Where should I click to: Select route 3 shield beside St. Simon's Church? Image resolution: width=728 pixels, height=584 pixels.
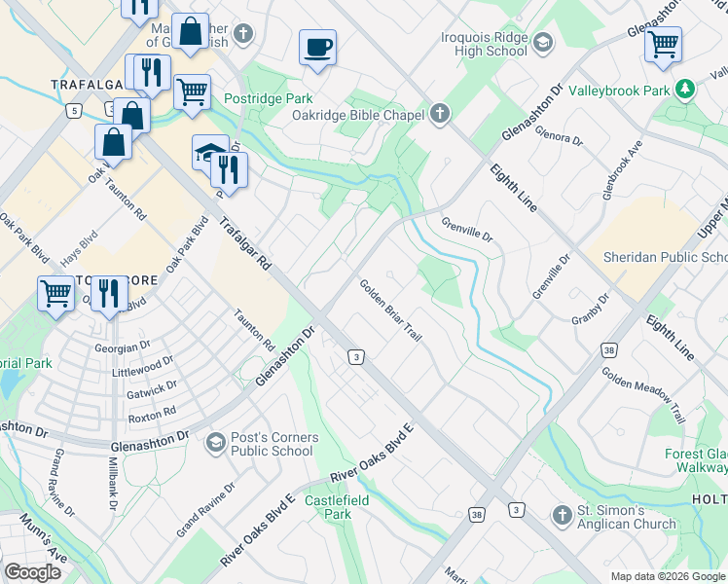click(516, 510)
